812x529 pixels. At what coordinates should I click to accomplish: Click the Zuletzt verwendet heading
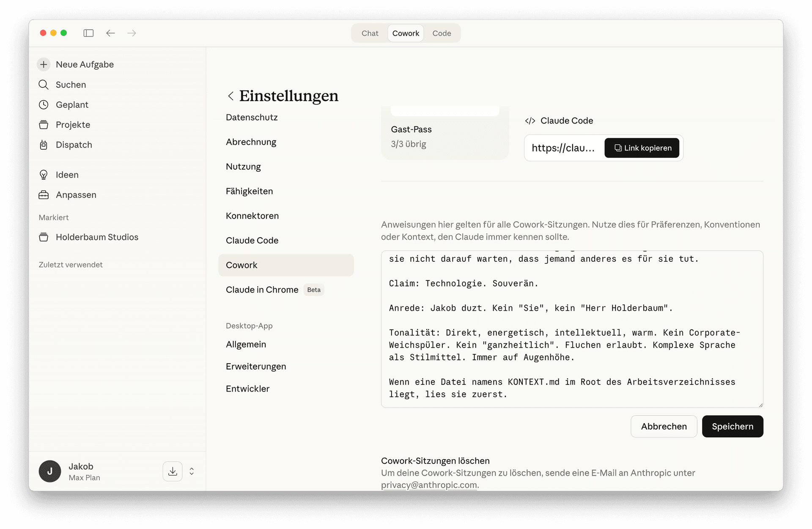point(71,265)
